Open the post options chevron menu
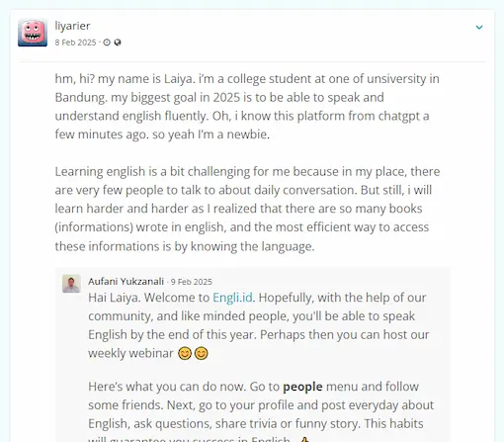The image size is (504, 442). [x=479, y=27]
